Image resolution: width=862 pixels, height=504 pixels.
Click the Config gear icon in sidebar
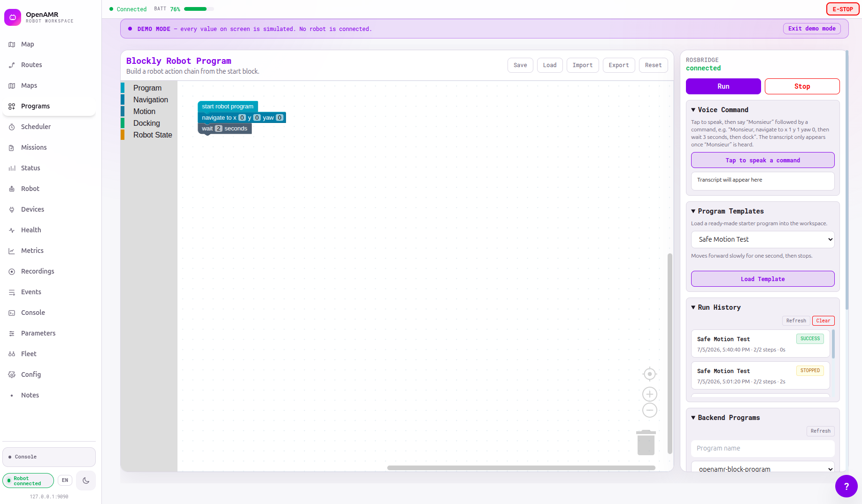(12, 374)
